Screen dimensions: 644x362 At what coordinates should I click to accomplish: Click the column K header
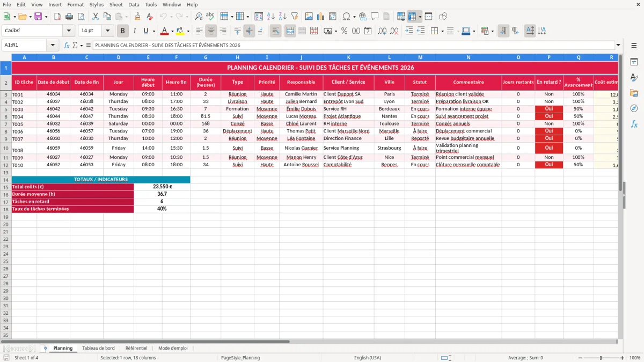tap(348, 57)
